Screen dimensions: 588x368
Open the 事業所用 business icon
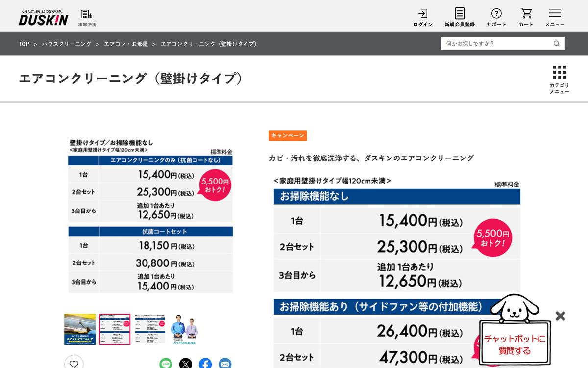87,17
